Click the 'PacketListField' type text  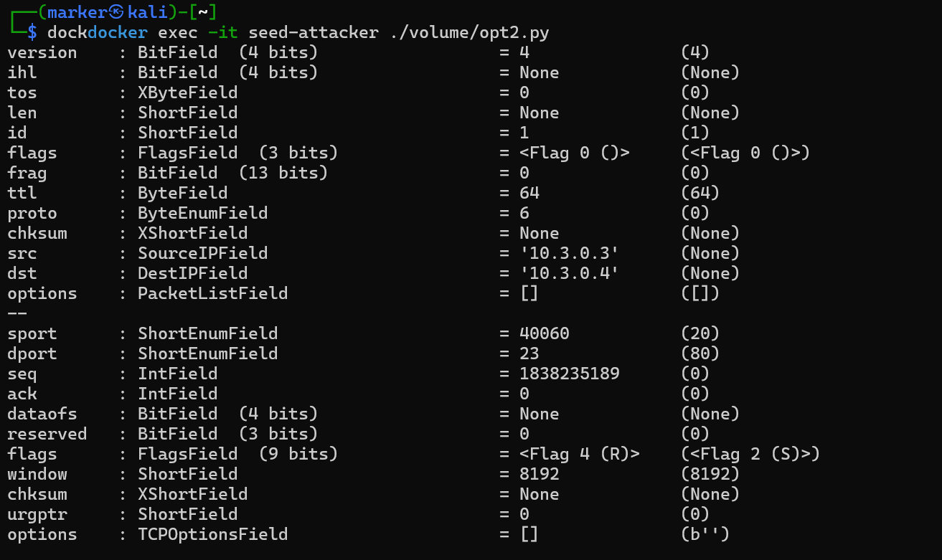tap(212, 293)
